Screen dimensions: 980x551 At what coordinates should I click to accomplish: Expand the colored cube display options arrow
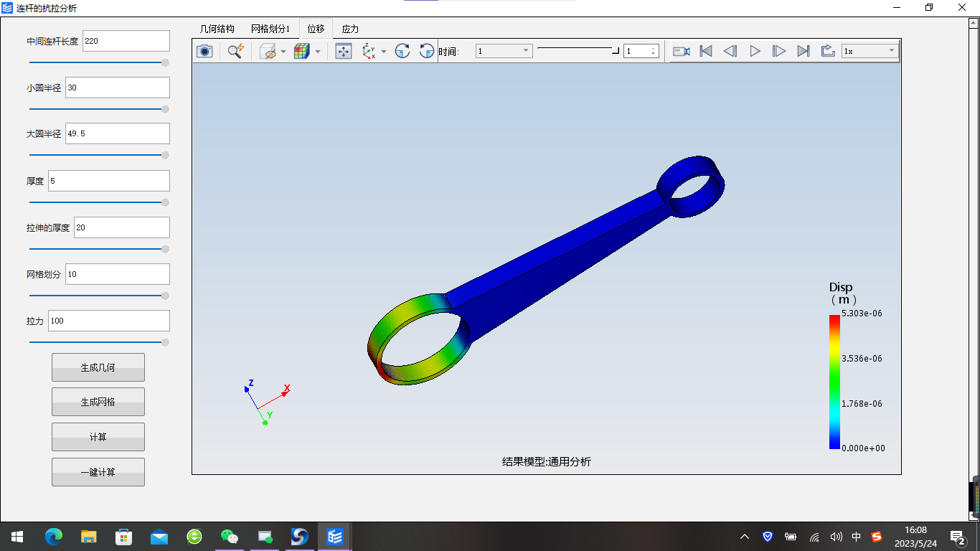(318, 52)
